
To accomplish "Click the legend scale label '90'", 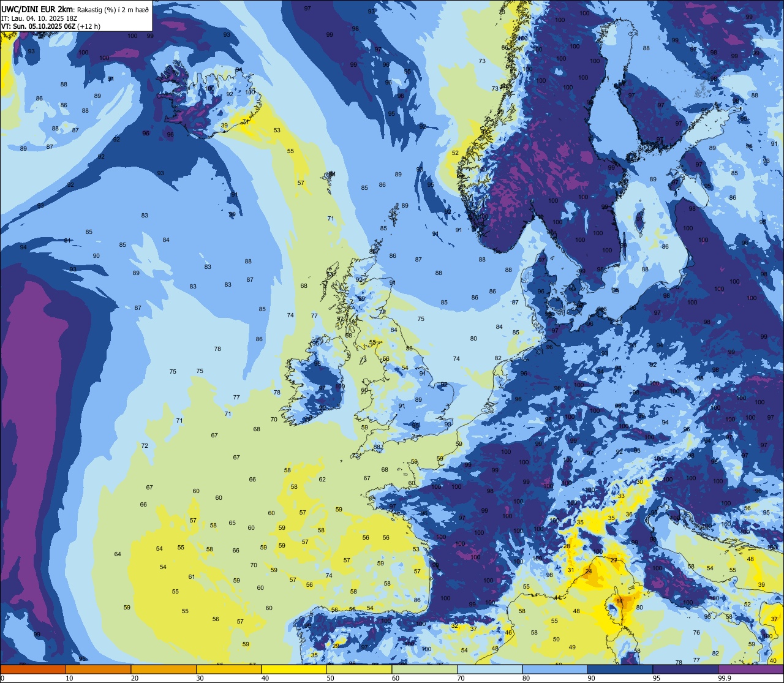I will [x=591, y=678].
